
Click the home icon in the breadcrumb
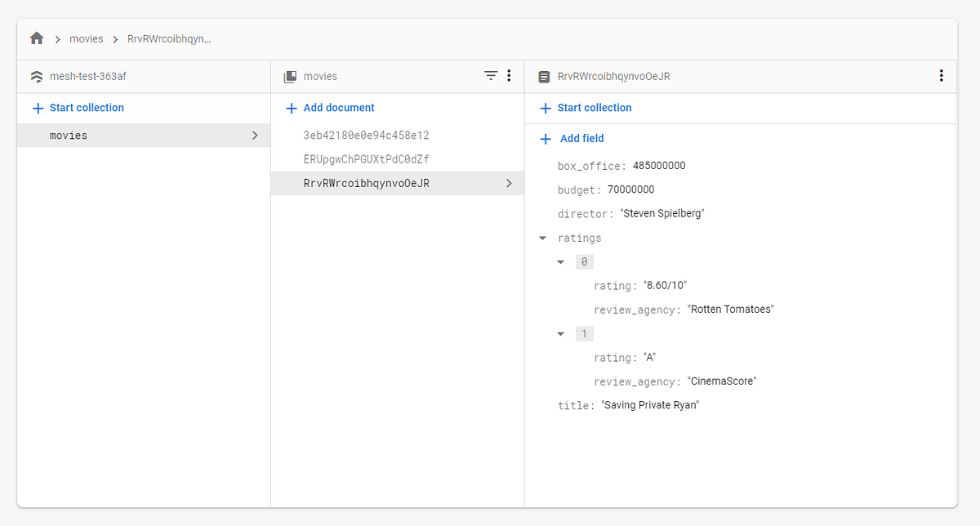[36, 38]
